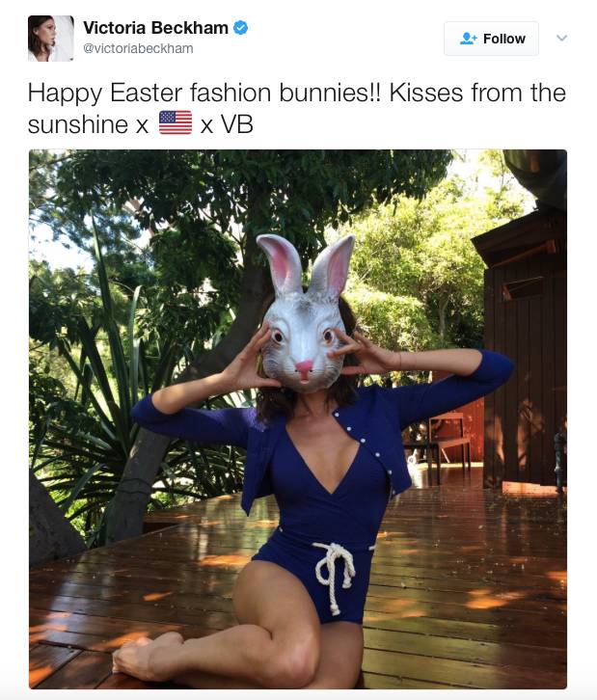The height and width of the screenshot is (700, 597).
Task: Click the word "sunshine" in the tweet
Action: (78, 124)
